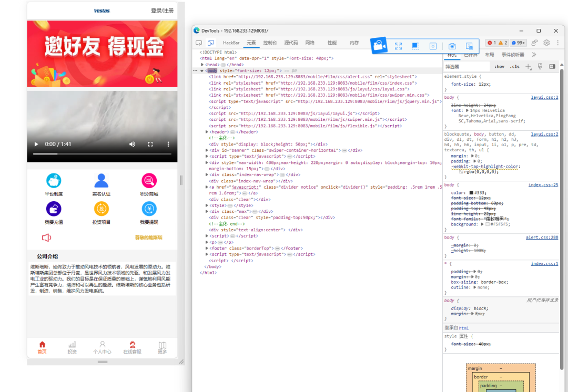This screenshot has height=392, width=568.
Task: Click the save-capture icon at toolbar end
Action: pyautogui.click(x=469, y=46)
